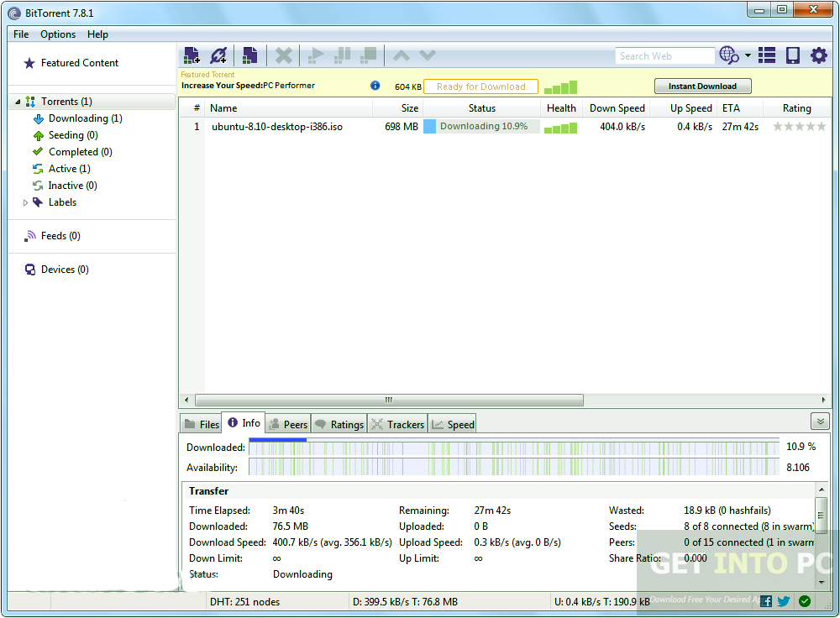Open search provider dropdown arrow
Screen dimensions: 840x618
(x=748, y=55)
